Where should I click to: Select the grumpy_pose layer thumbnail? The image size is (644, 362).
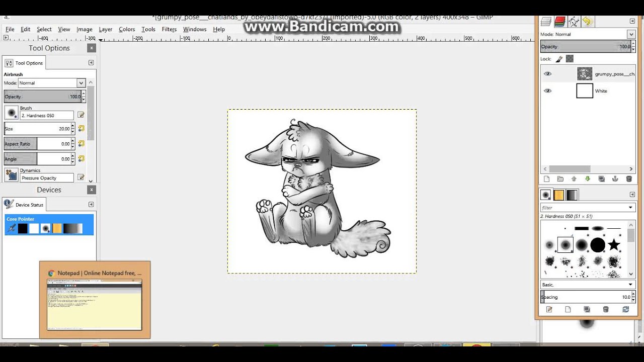click(585, 74)
